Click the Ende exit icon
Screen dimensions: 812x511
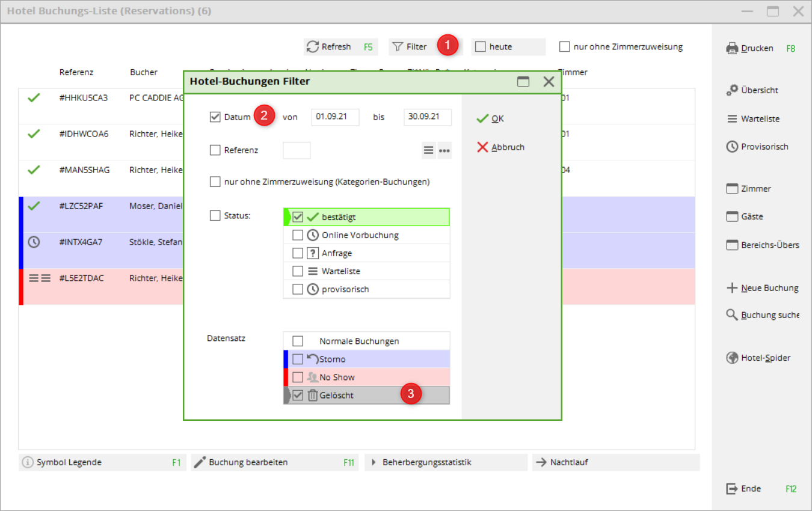(732, 489)
